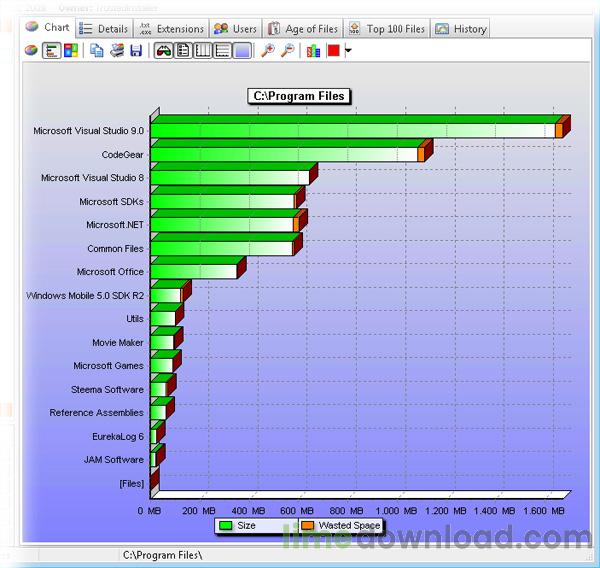This screenshot has height=568, width=600.
Task: Zoom in on the chart
Action: 267,50
